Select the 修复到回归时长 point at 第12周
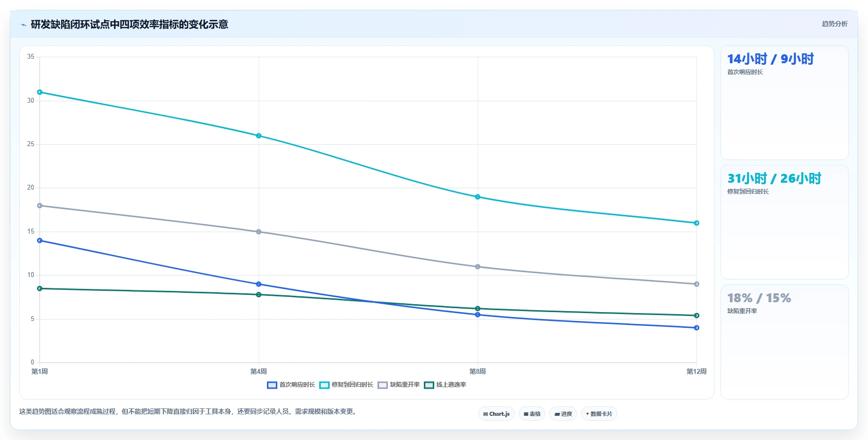Screen dimensions: 868x440 (x=697, y=223)
